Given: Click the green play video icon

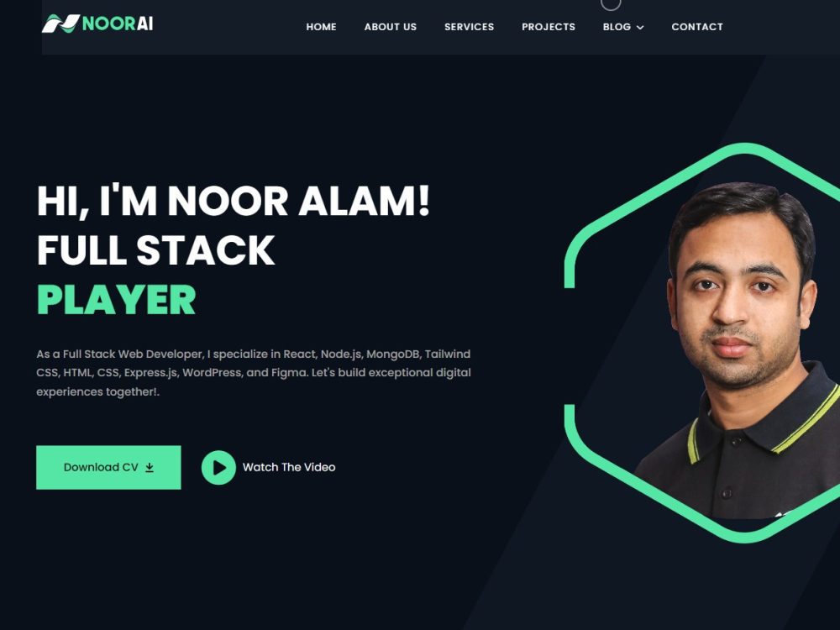Looking at the screenshot, I should click(218, 467).
